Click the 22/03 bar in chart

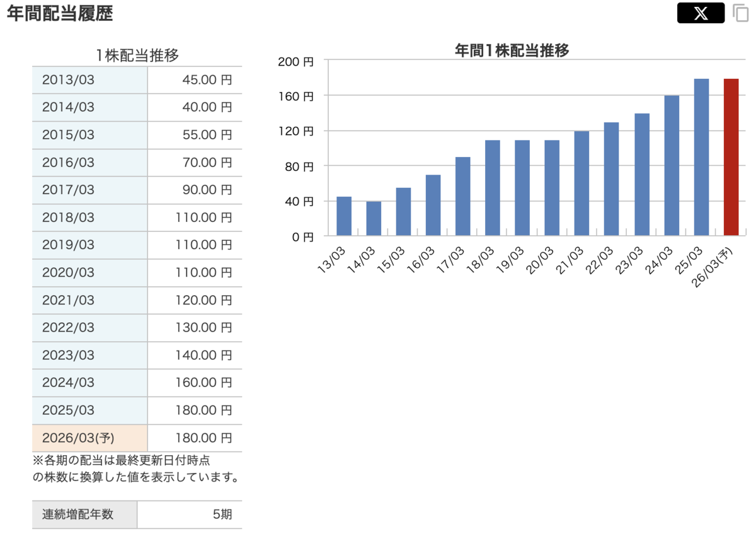(612, 179)
